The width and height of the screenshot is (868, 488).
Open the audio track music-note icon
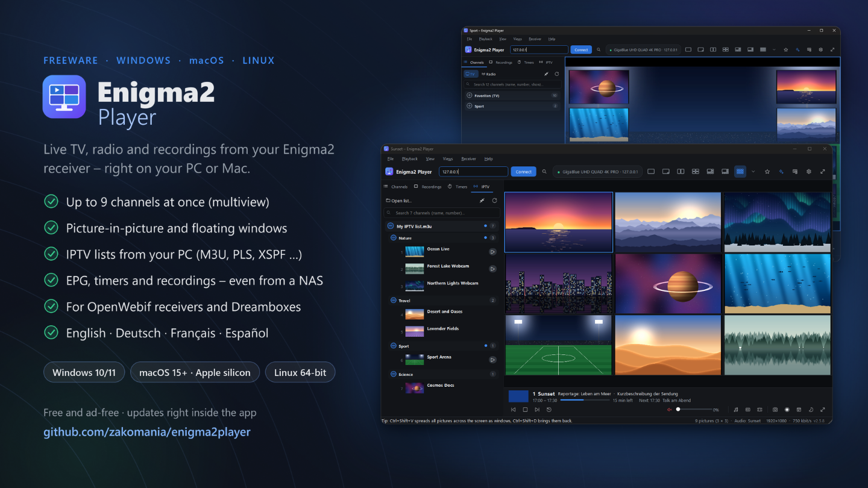coord(735,410)
